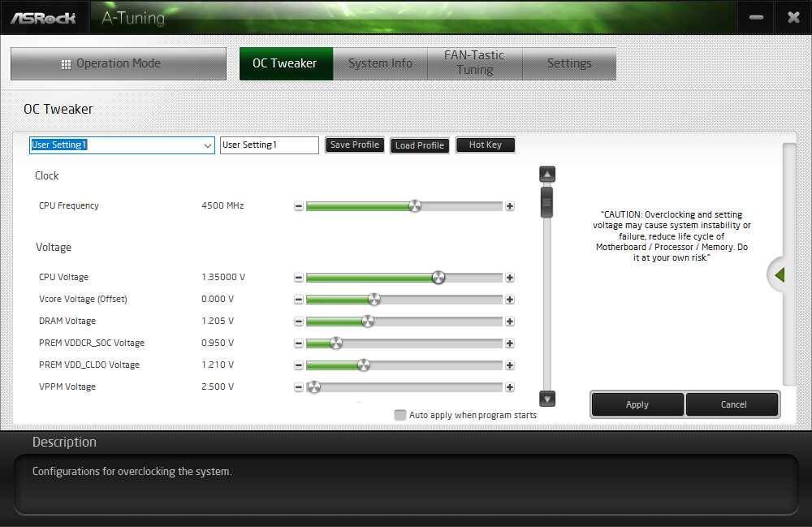Click the PREM VDD_CLDO Voltage slider handle
Image resolution: width=812 pixels, height=527 pixels.
(364, 365)
